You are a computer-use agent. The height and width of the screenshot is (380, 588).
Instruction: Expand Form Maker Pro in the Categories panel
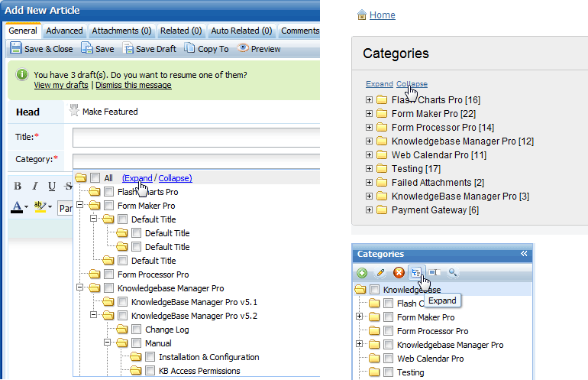coord(359,317)
